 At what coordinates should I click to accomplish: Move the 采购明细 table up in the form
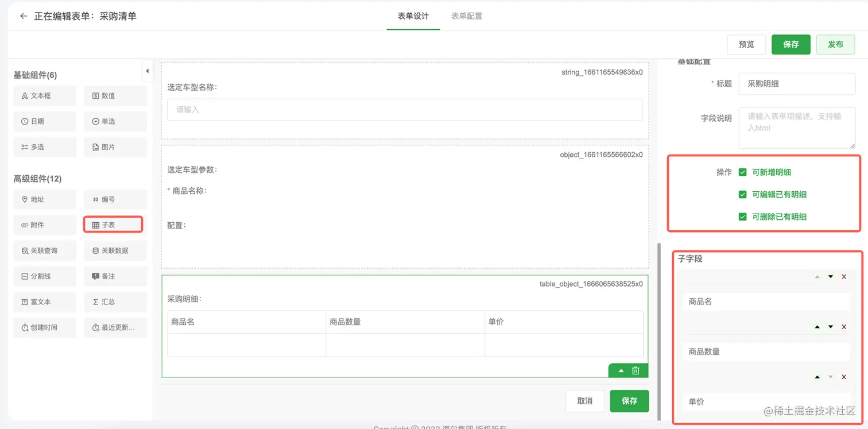pos(621,371)
